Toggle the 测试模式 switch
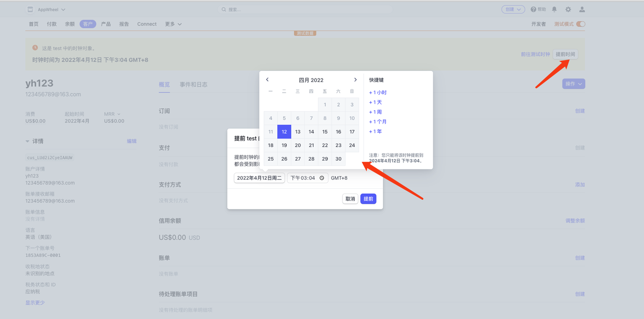This screenshot has height=319, width=644. point(581,24)
